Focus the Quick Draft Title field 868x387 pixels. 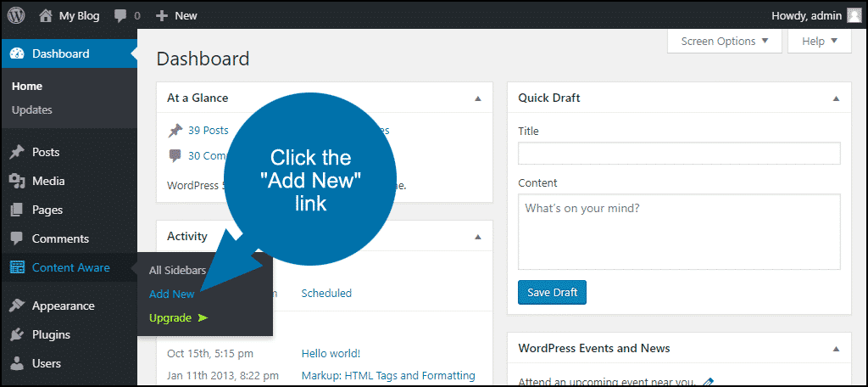click(679, 153)
